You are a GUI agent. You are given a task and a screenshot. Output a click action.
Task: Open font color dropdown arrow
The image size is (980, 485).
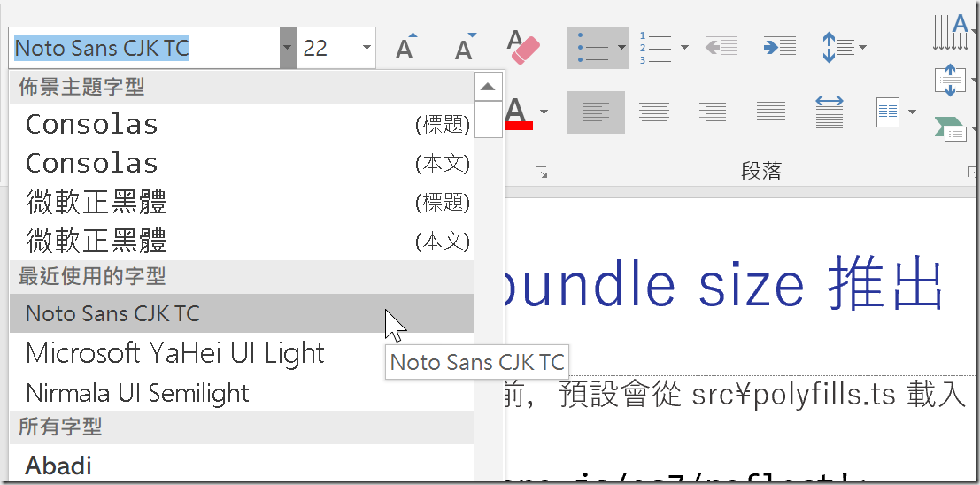pyautogui.click(x=544, y=112)
